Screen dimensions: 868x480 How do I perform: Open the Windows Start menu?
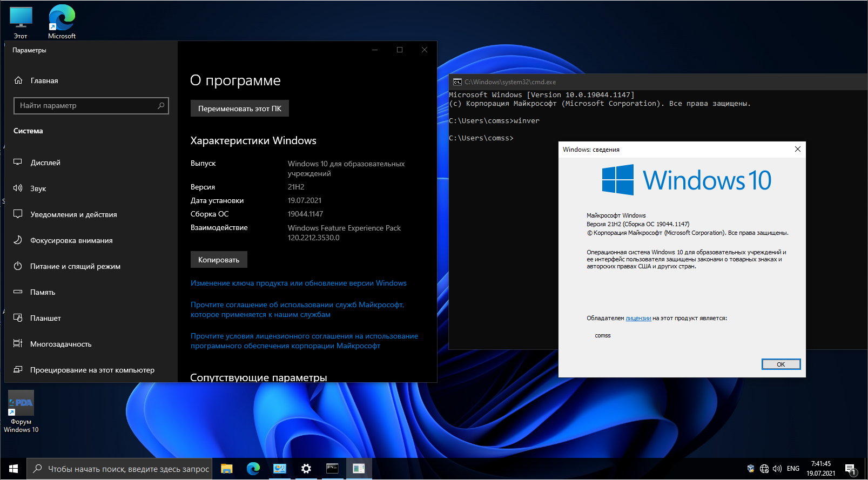(x=14, y=469)
